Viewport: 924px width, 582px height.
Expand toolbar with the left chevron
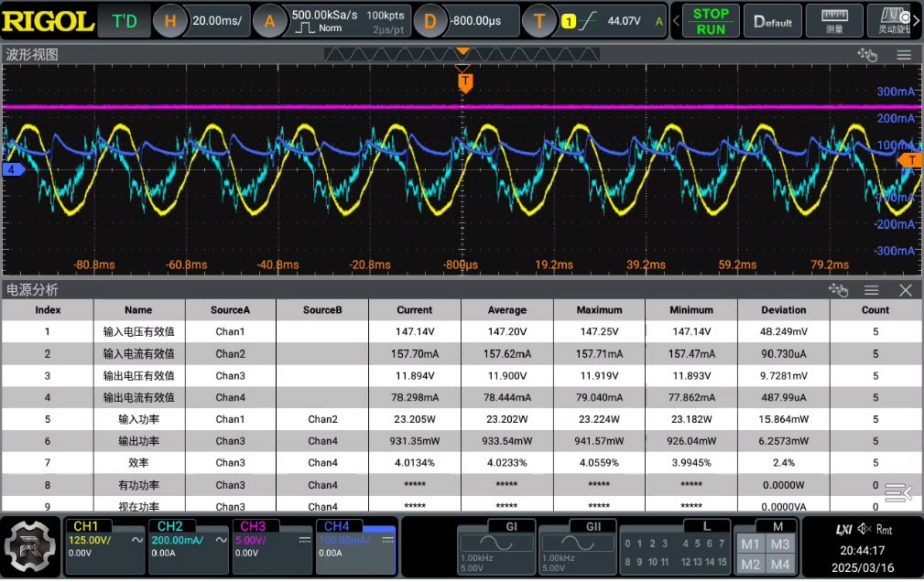click(x=677, y=21)
